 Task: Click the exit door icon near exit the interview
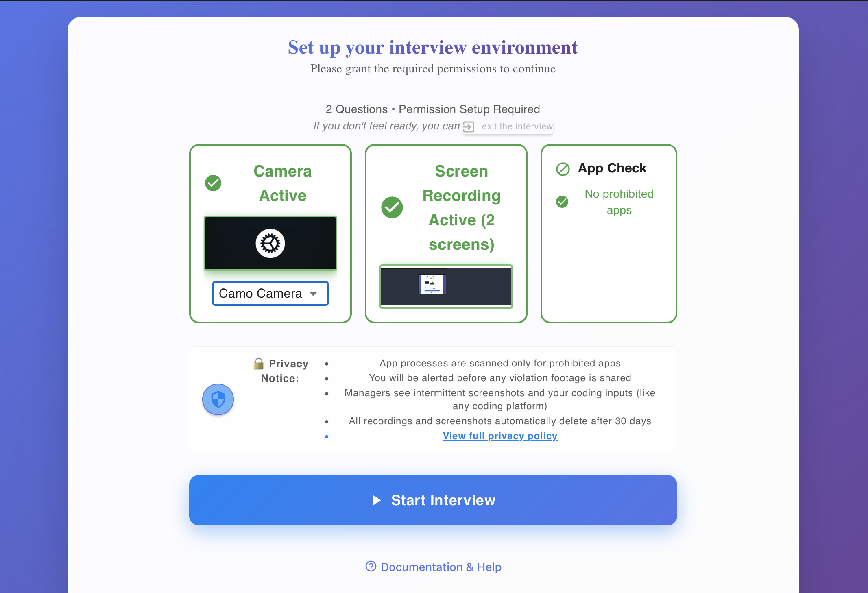click(469, 126)
